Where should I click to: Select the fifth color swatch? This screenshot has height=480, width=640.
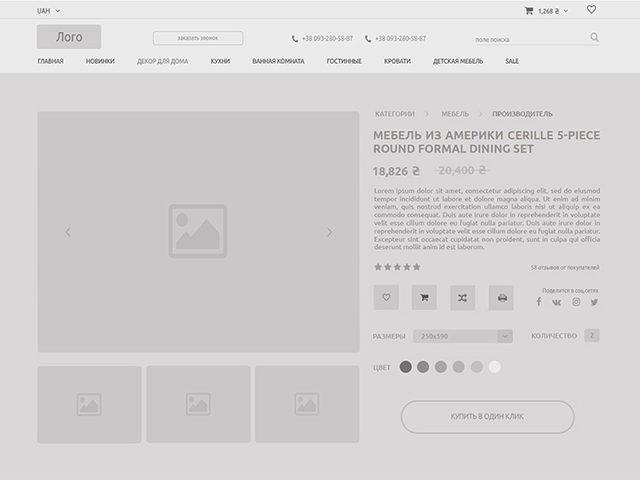pyautogui.click(x=477, y=367)
